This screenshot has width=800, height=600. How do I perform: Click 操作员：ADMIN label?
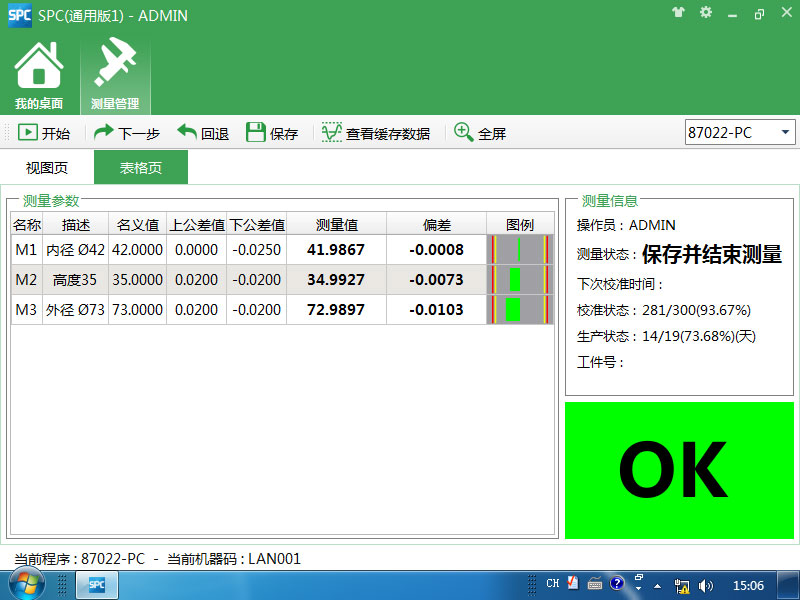626,225
